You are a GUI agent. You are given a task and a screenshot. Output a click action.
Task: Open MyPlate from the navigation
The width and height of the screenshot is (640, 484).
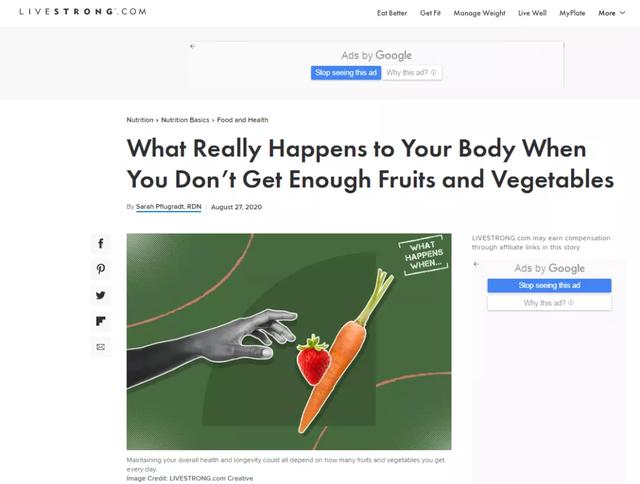572,13
